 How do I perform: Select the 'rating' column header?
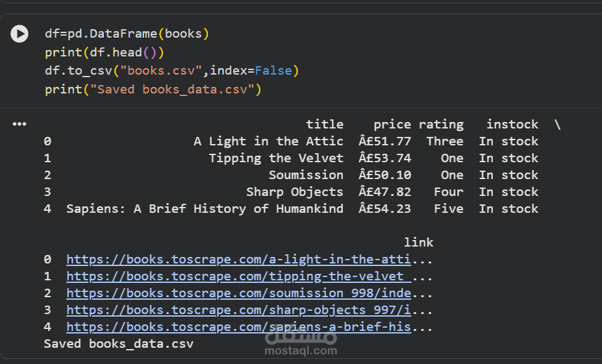click(x=441, y=125)
